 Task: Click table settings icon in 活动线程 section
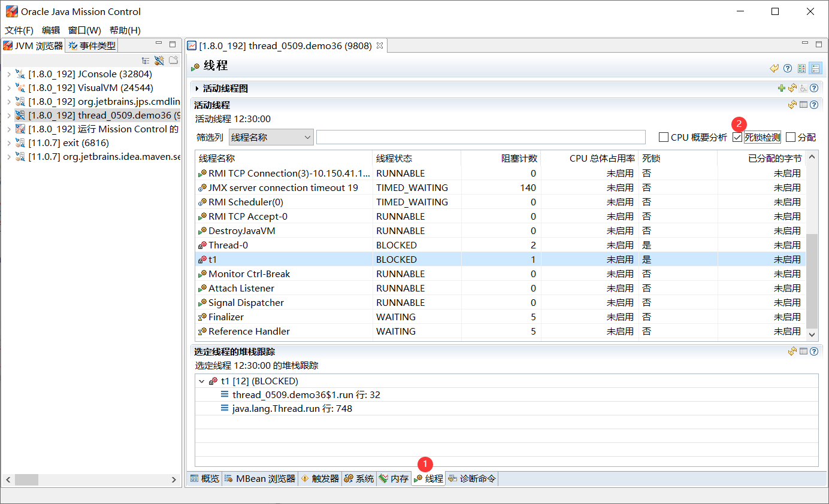point(804,105)
